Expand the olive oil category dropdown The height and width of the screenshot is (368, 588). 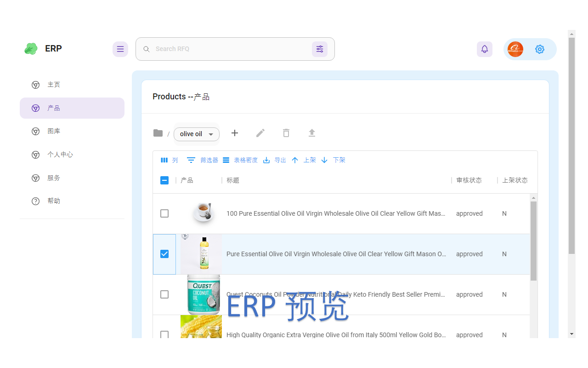pyautogui.click(x=197, y=134)
